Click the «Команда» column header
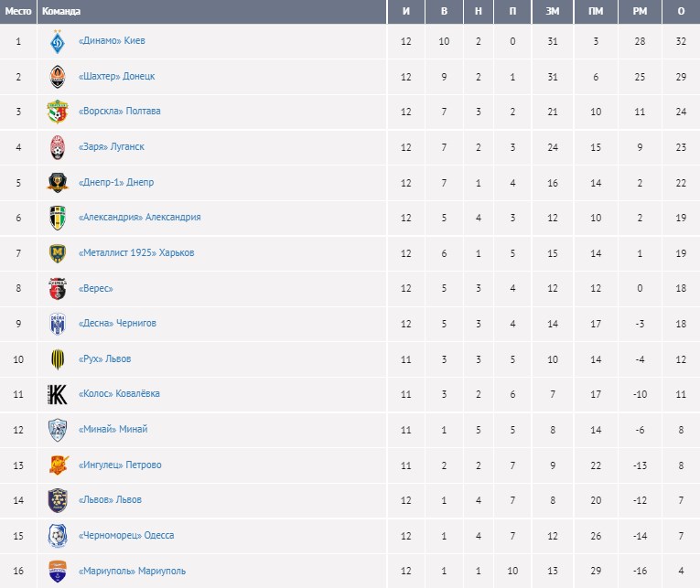 click(60, 12)
